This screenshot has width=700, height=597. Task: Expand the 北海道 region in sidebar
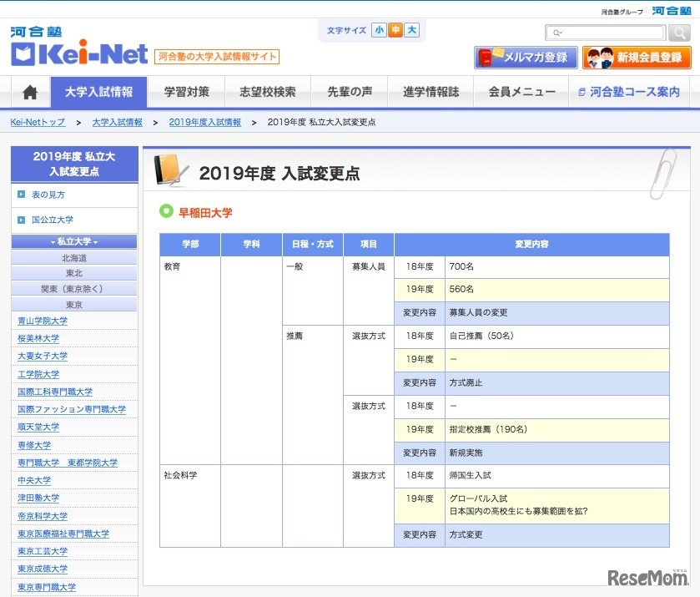tap(74, 258)
